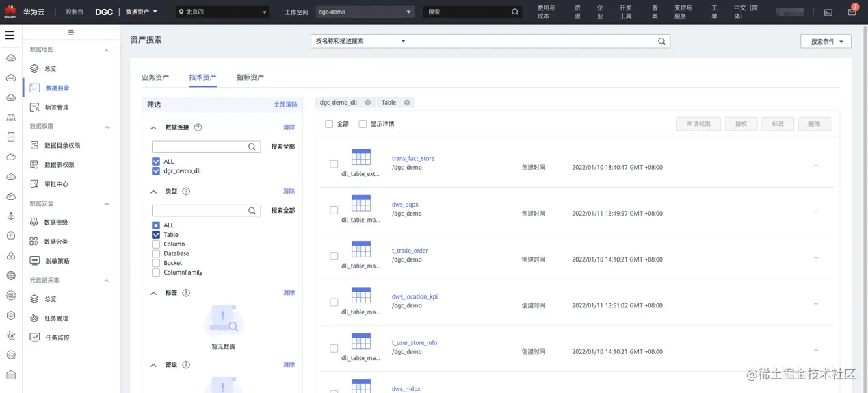The width and height of the screenshot is (868, 393).
Task: Click the 标签管理 icon in the sidebar
Action: pyautogui.click(x=35, y=107)
